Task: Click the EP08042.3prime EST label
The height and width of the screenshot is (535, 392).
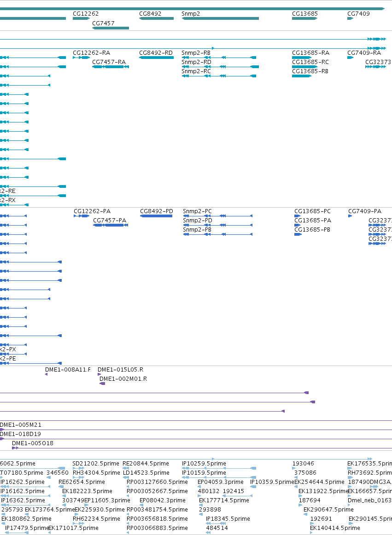Action: click(163, 500)
